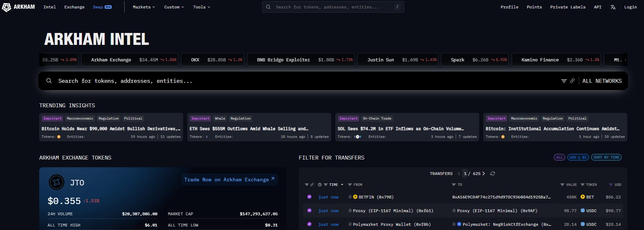644x230 pixels.
Task: Open the filter icon for the VALUE column
Action: (x=562, y=185)
